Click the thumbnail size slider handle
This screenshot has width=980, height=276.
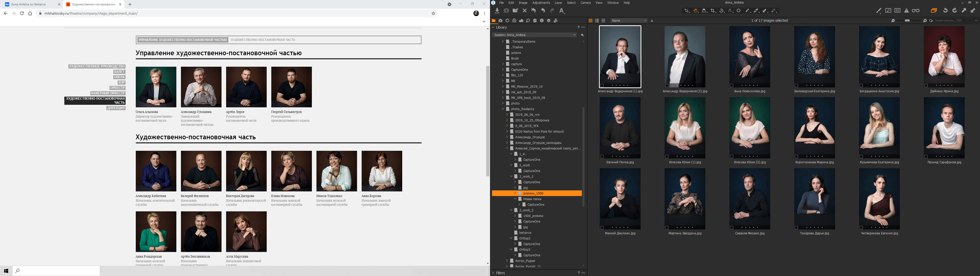click(907, 21)
